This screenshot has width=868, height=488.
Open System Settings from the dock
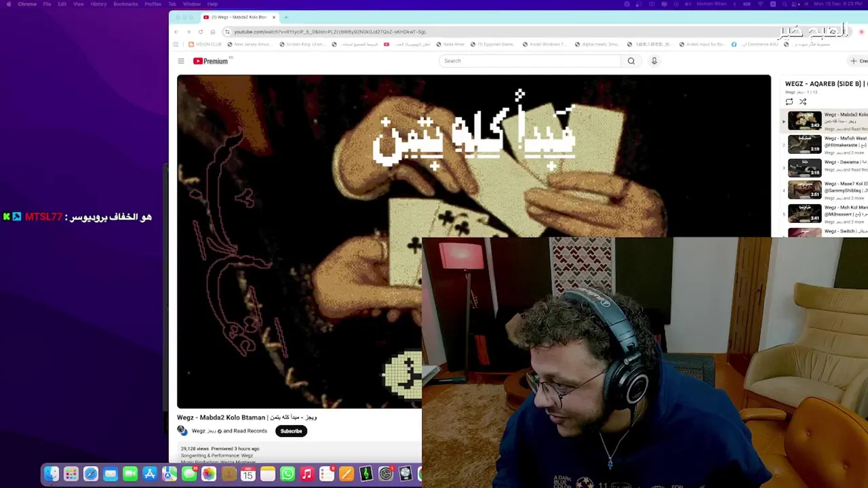(x=386, y=474)
